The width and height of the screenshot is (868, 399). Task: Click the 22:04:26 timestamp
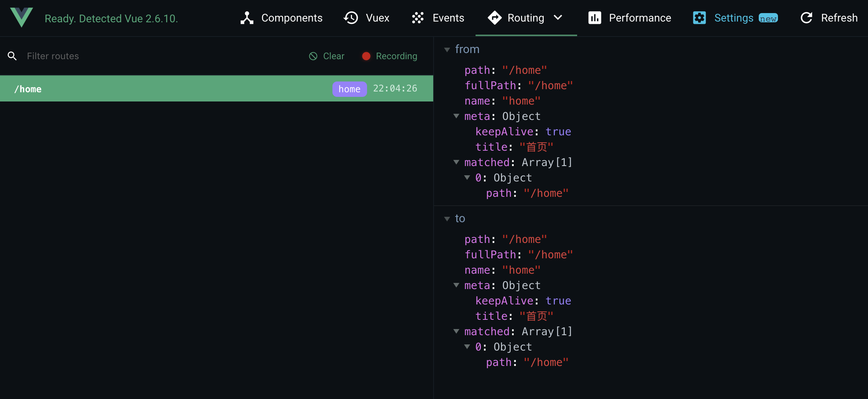(x=395, y=88)
